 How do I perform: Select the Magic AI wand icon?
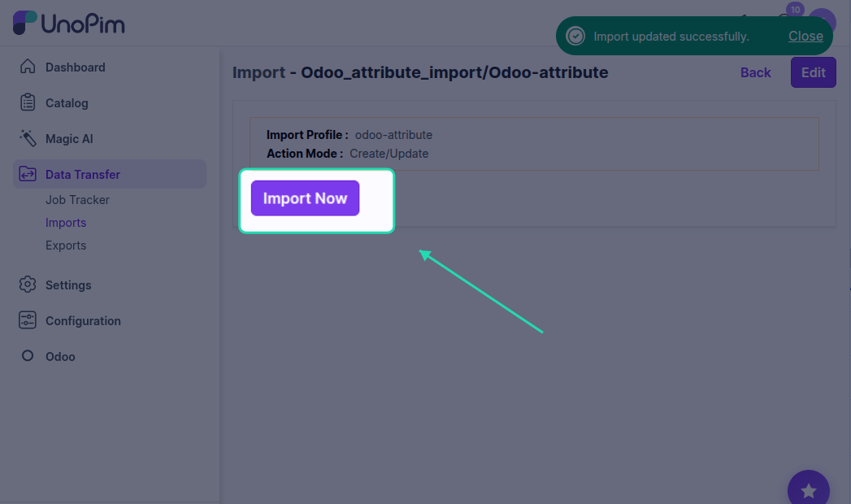[28, 138]
